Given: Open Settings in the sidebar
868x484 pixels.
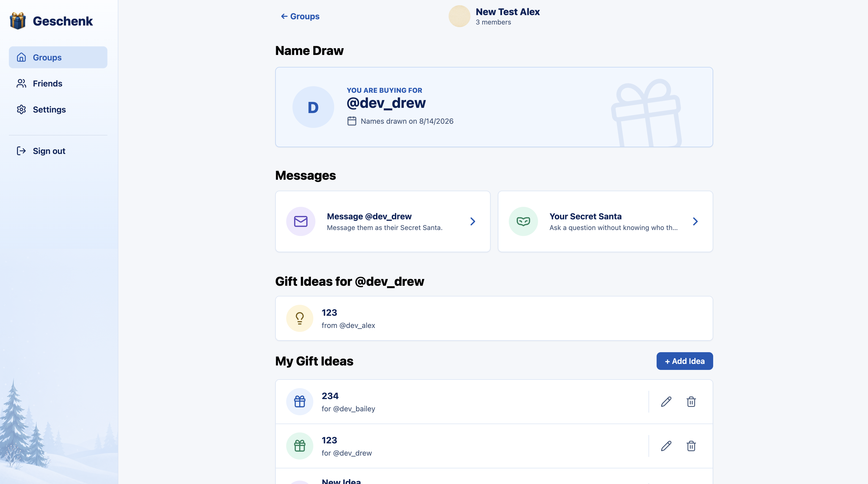Looking at the screenshot, I should 58,109.
